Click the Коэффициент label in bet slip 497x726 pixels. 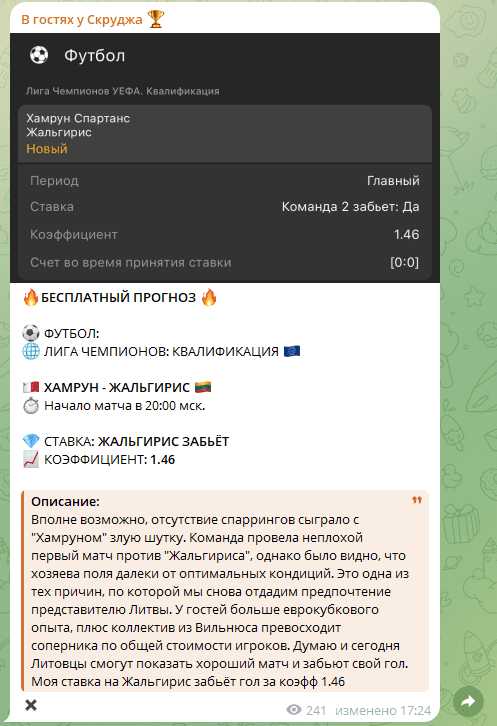(74, 234)
